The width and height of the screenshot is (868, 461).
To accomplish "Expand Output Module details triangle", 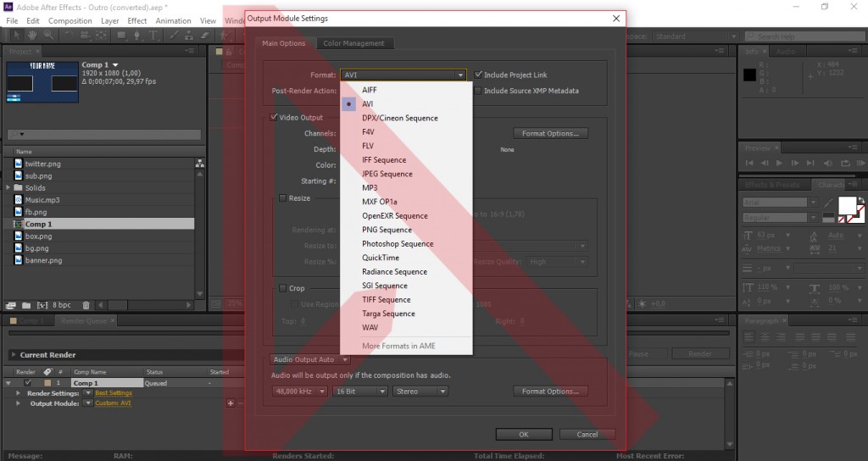I will click(18, 403).
